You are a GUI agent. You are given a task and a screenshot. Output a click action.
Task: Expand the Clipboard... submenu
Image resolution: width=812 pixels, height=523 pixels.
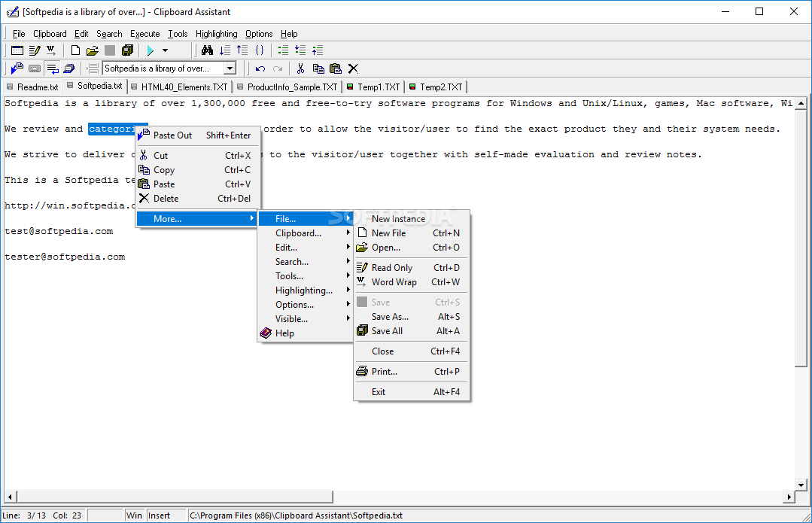[x=305, y=233]
